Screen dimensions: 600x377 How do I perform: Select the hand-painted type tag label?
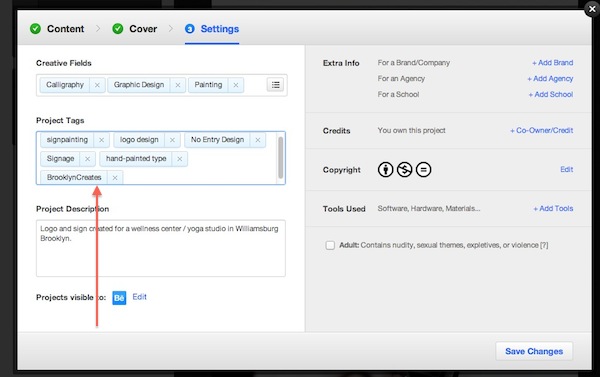(136, 159)
